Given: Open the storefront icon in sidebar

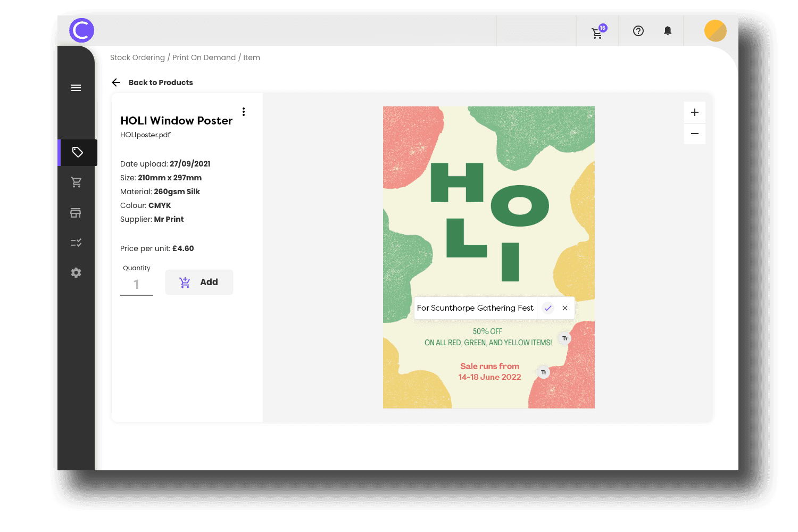Looking at the screenshot, I should click(x=76, y=213).
